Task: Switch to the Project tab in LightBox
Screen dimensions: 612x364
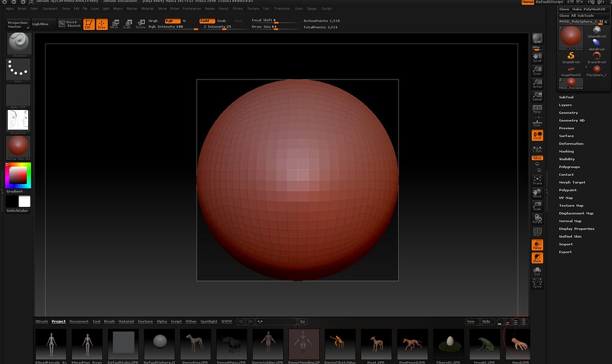Action: click(x=58, y=321)
